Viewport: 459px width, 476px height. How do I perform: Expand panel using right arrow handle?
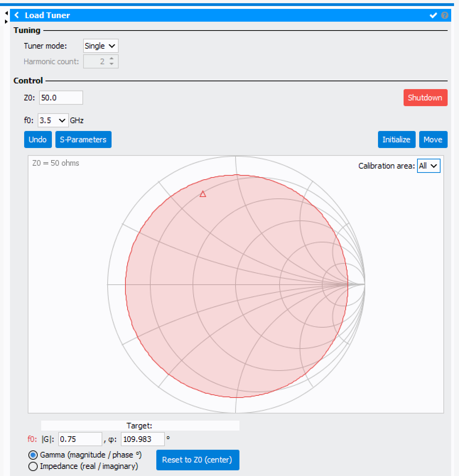6,22
